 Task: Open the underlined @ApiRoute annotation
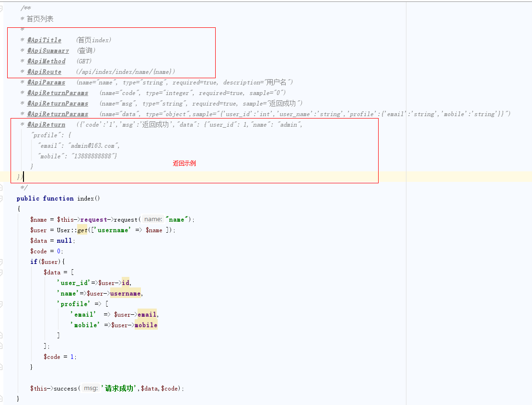coord(44,71)
